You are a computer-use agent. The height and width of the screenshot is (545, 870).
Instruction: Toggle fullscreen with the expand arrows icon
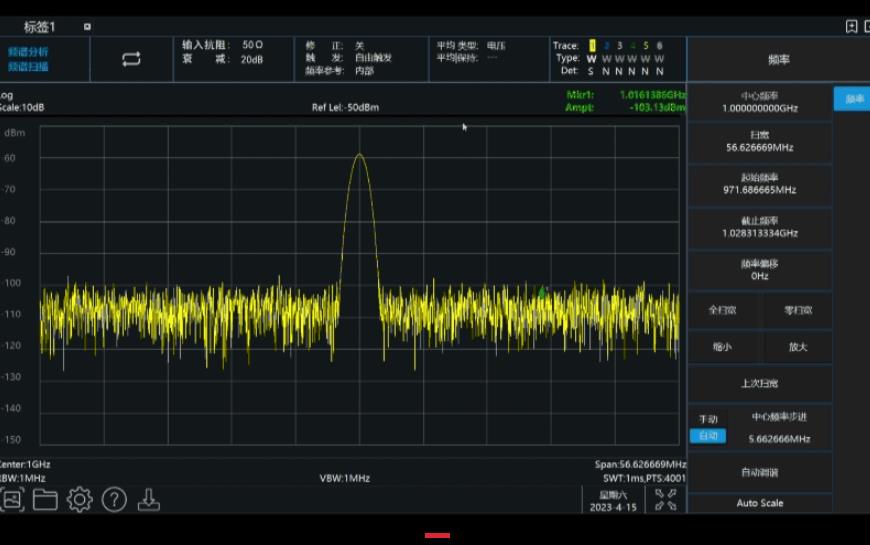pos(665,499)
